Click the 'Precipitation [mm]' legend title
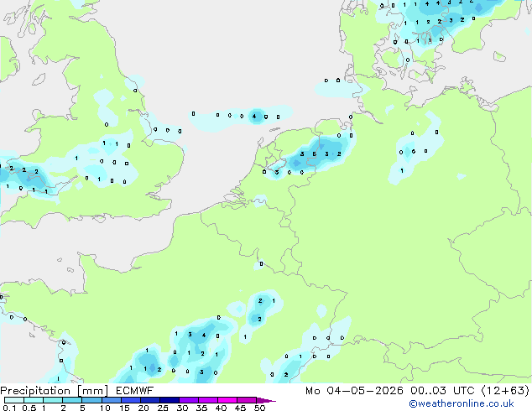532x411 pixels. click(x=55, y=391)
